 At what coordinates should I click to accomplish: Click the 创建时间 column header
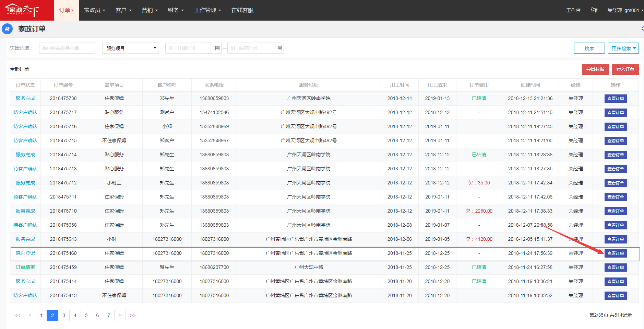tap(530, 85)
